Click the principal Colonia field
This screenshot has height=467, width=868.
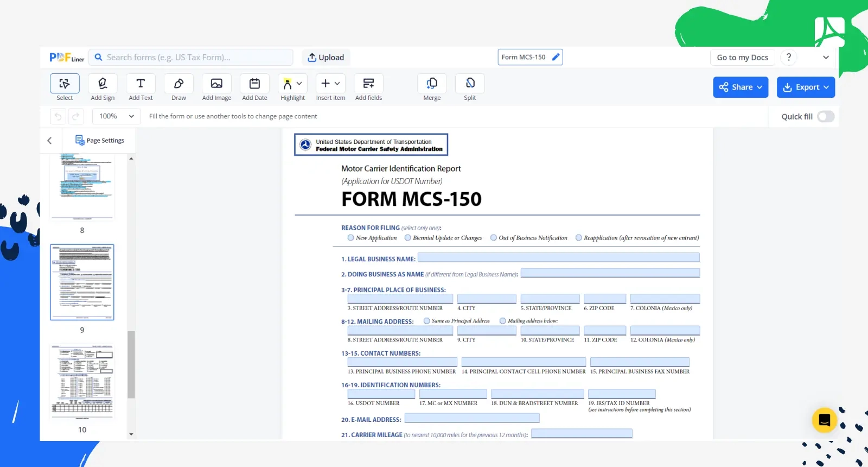[x=665, y=299]
